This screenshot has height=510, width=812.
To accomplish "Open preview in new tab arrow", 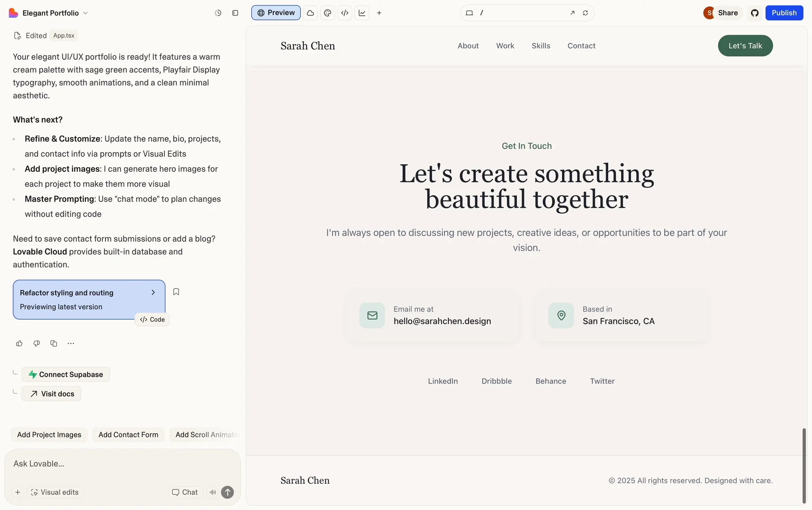I will (x=572, y=13).
